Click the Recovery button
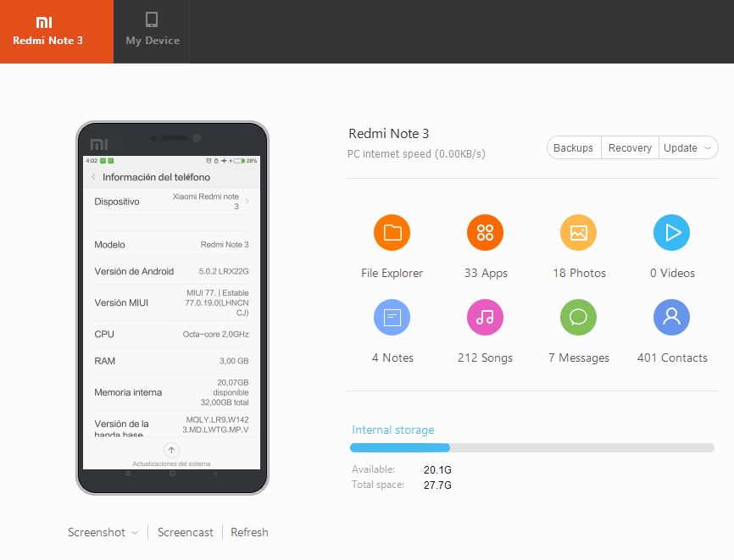 [x=630, y=147]
